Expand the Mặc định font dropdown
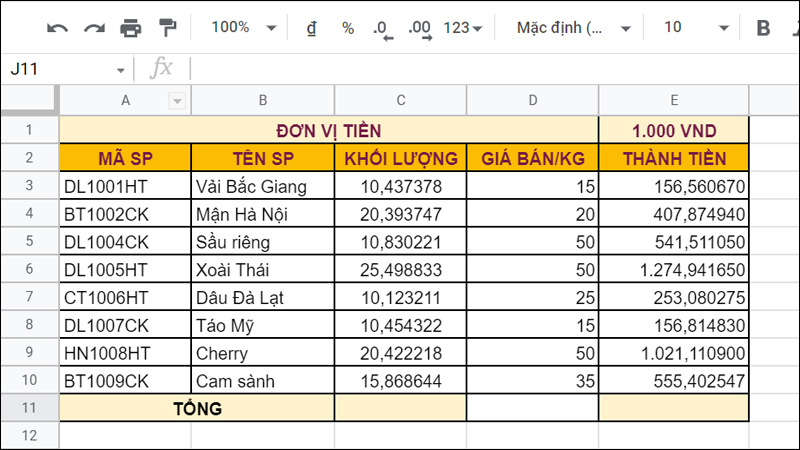800x450 pixels. tap(573, 28)
